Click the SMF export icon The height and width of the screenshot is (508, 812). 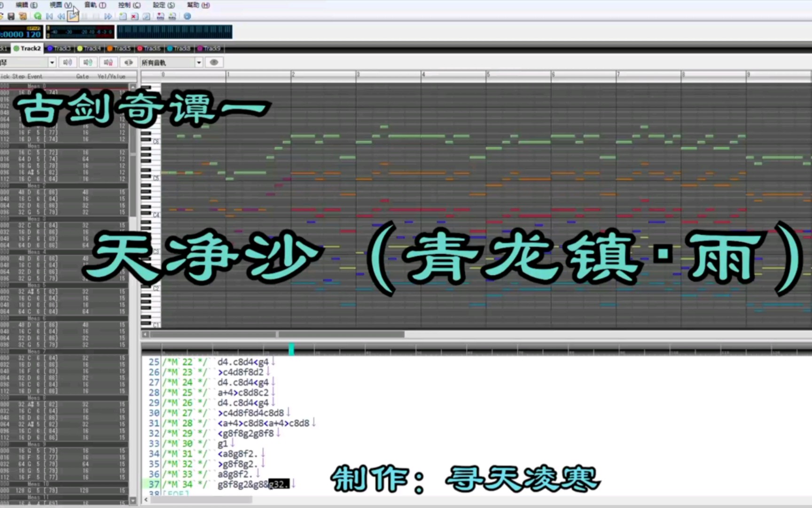click(x=160, y=16)
